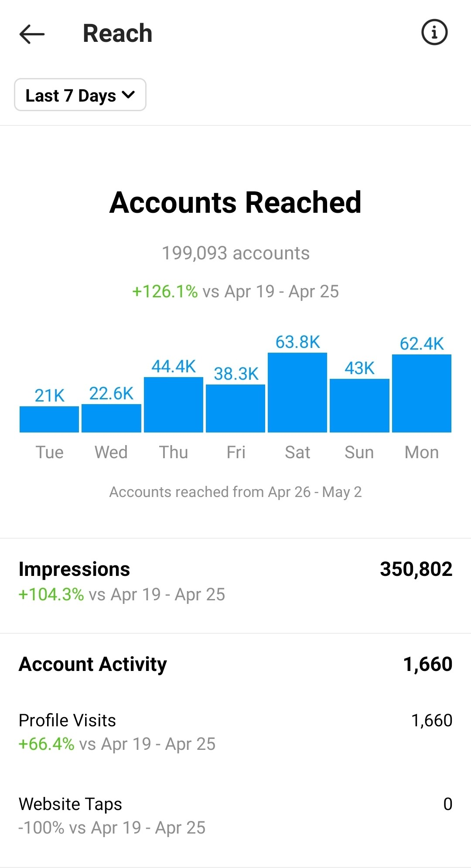Tap the Thursday 44.4K bar

pos(174,405)
